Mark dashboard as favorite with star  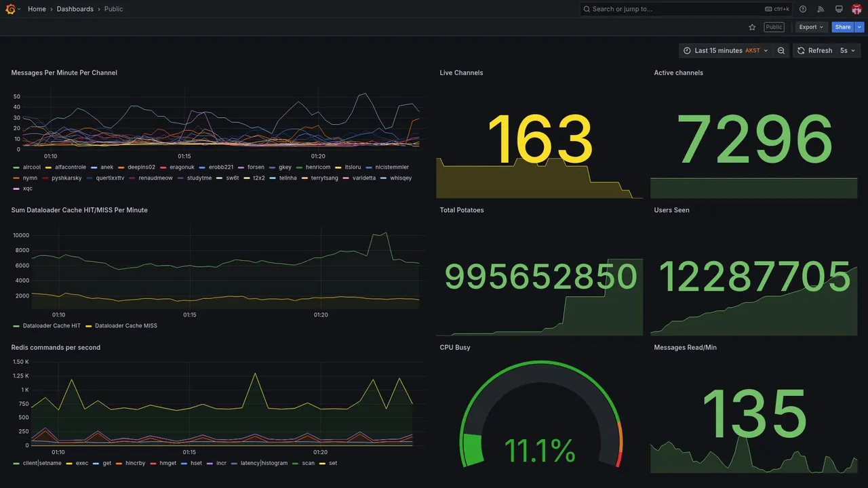pos(752,27)
